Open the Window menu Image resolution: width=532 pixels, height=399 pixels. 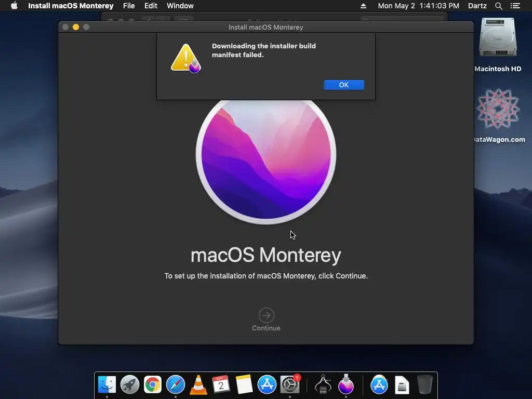(180, 6)
